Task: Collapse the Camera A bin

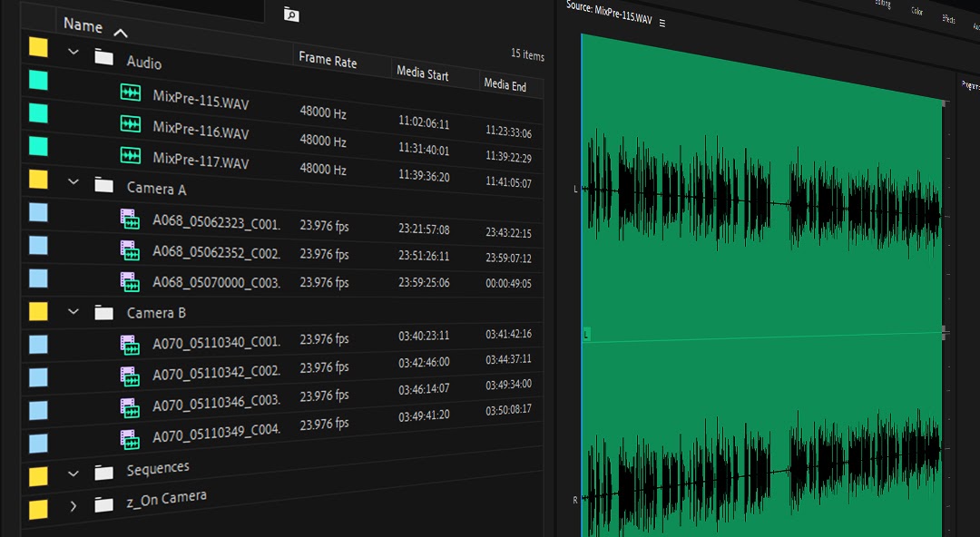Action: click(73, 182)
